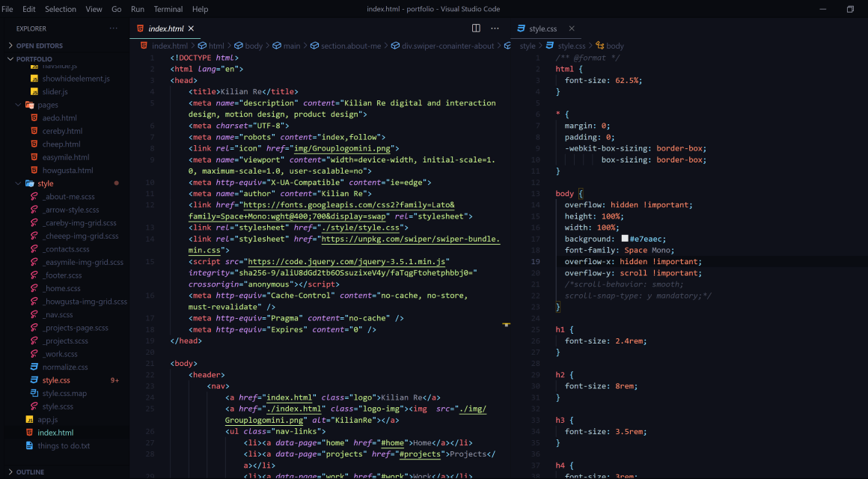
Task: Click the style folder icon in Explorer
Action: [x=29, y=183]
